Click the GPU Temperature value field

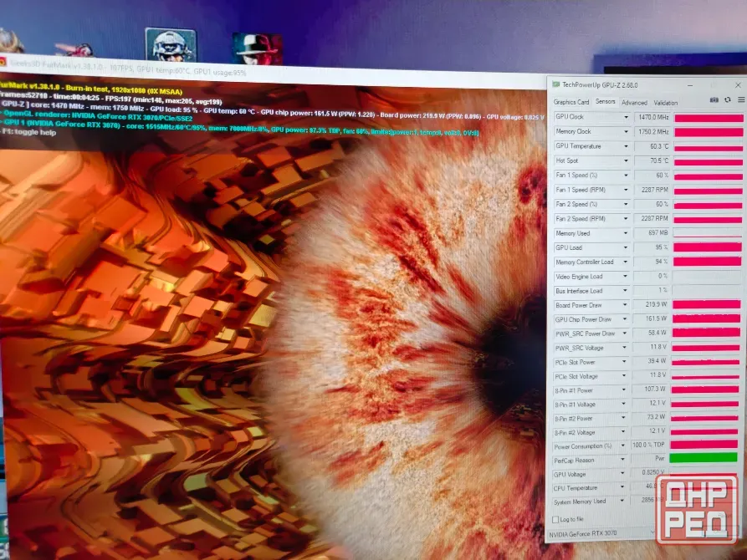[x=652, y=146]
